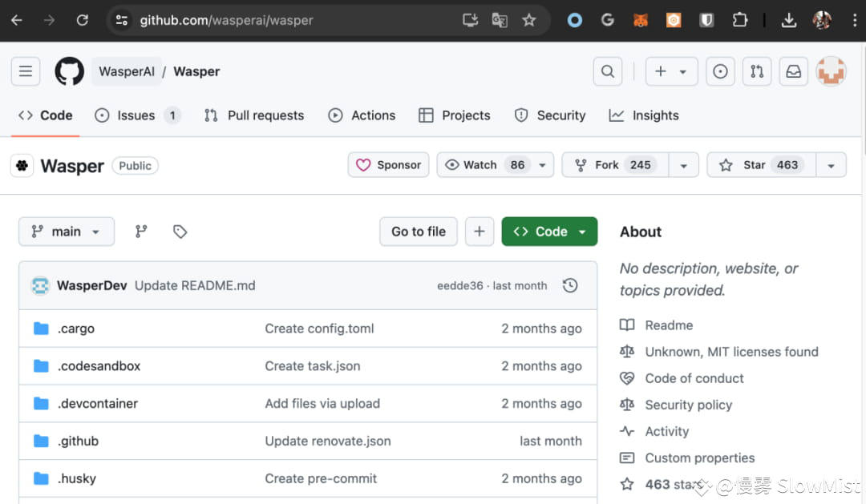
Task: Go to GitHub home via Octocat logo
Action: click(x=70, y=71)
